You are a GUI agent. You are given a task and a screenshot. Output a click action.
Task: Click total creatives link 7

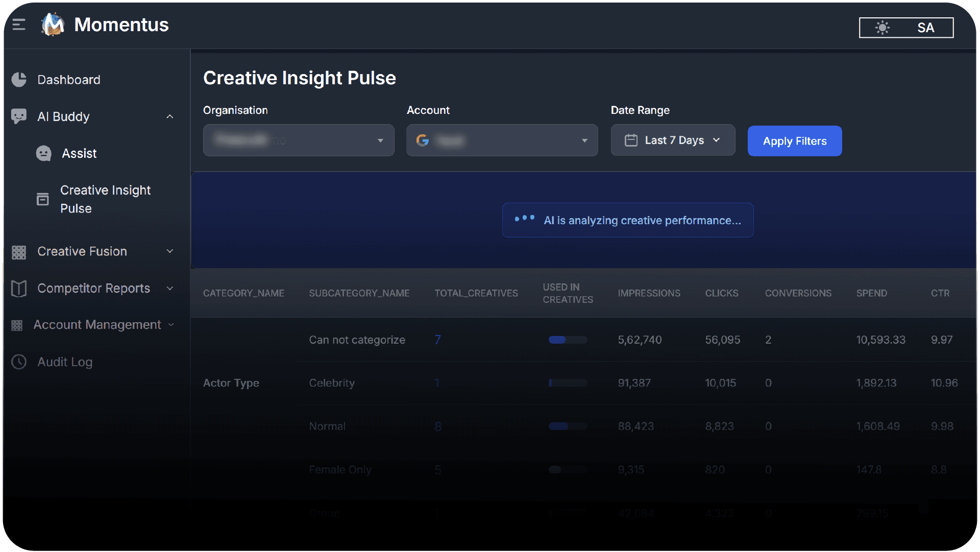(437, 340)
